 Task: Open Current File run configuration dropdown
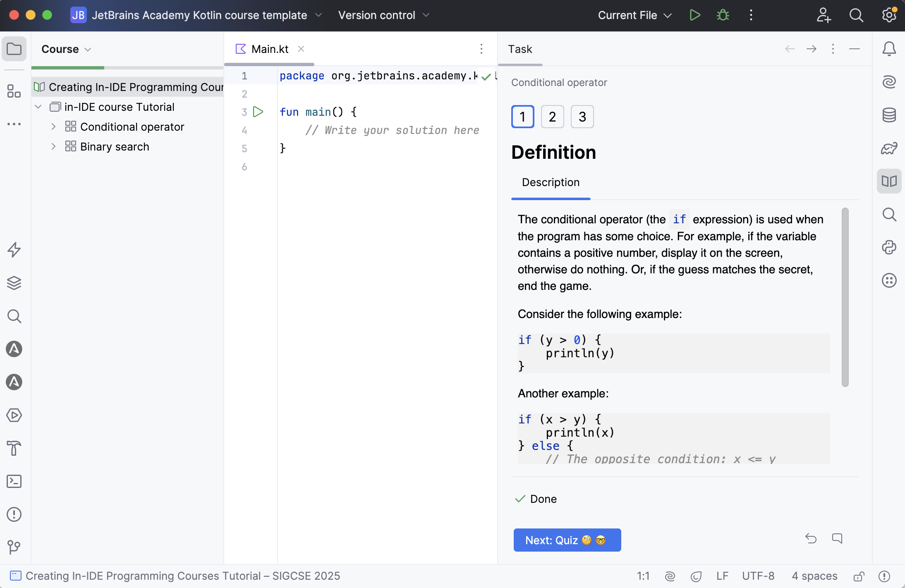click(634, 15)
